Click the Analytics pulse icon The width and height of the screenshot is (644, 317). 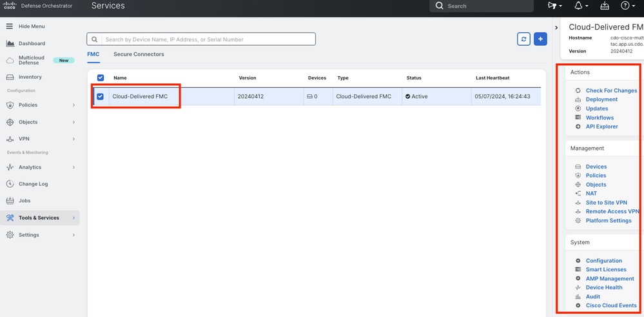coord(10,167)
